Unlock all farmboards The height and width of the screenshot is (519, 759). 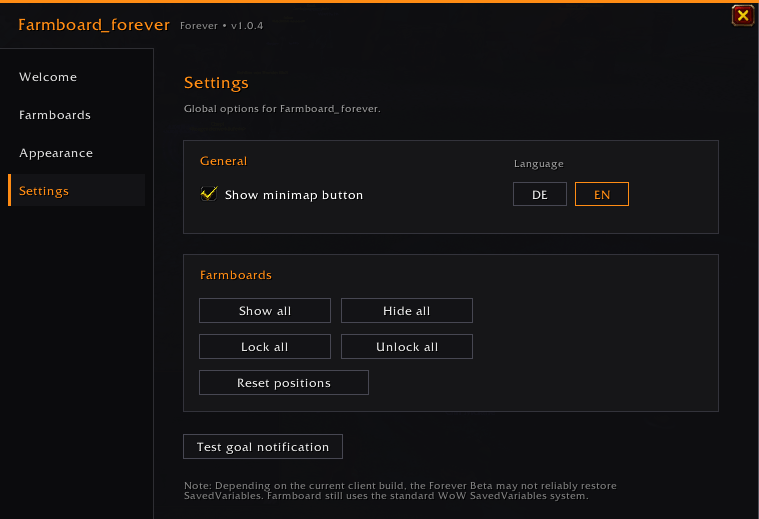click(x=407, y=347)
